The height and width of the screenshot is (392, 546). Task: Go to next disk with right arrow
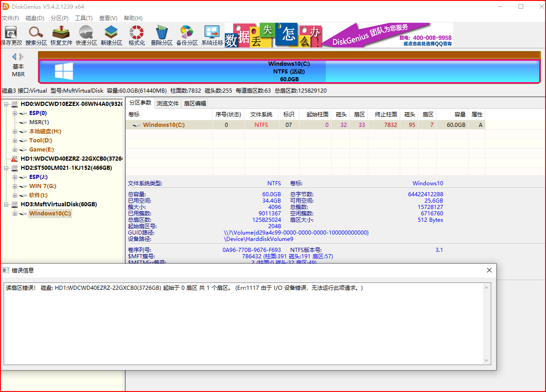click(21, 57)
